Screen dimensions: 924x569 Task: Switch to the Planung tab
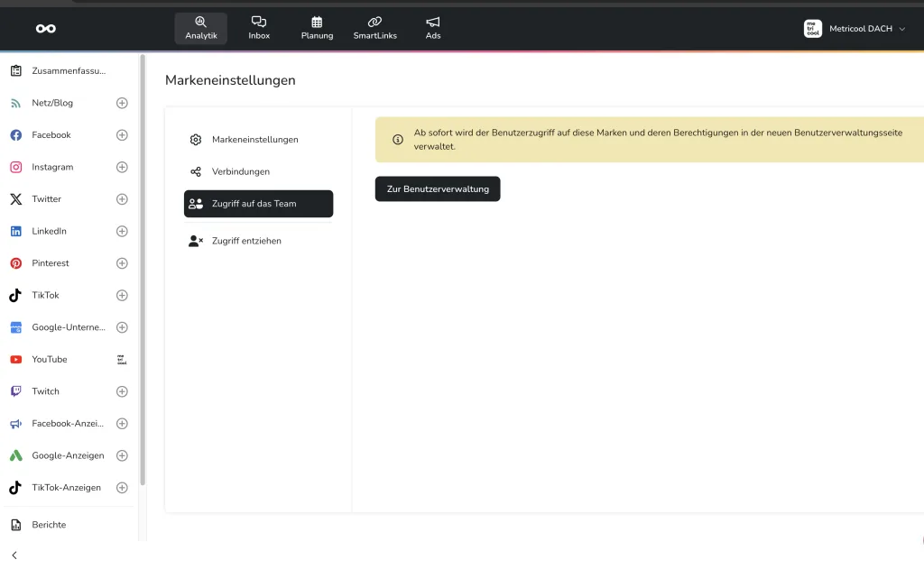click(x=317, y=28)
